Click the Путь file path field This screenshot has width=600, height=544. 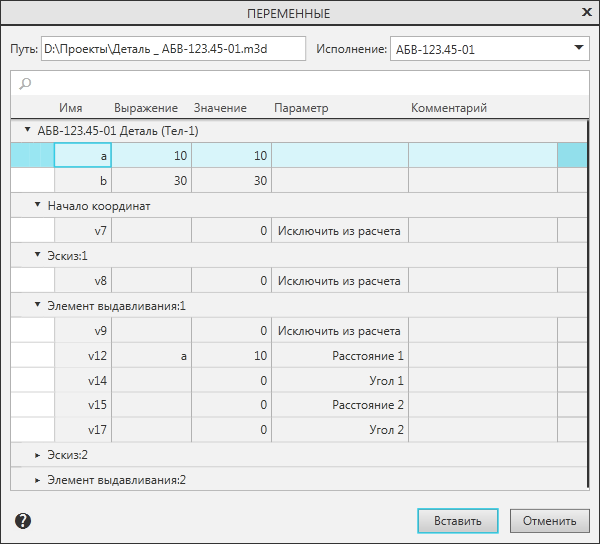coord(172,48)
